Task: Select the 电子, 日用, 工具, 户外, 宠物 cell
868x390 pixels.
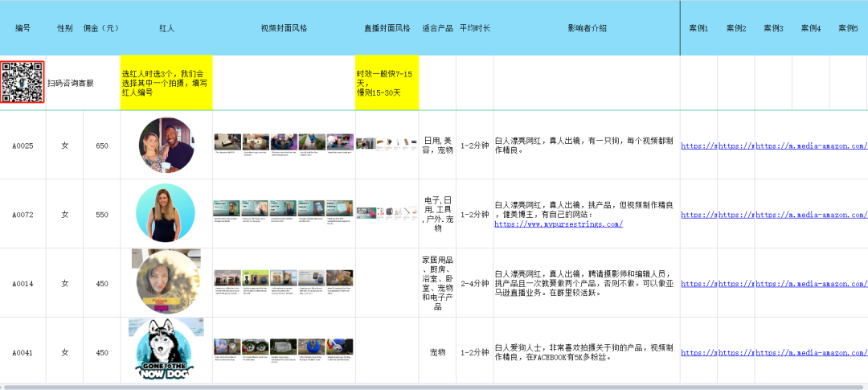Action: [x=437, y=214]
